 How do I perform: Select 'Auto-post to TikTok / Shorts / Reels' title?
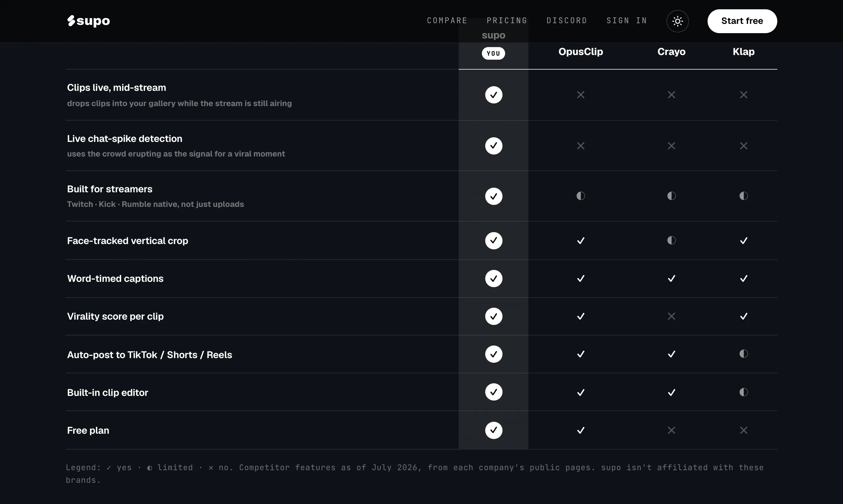coord(150,355)
